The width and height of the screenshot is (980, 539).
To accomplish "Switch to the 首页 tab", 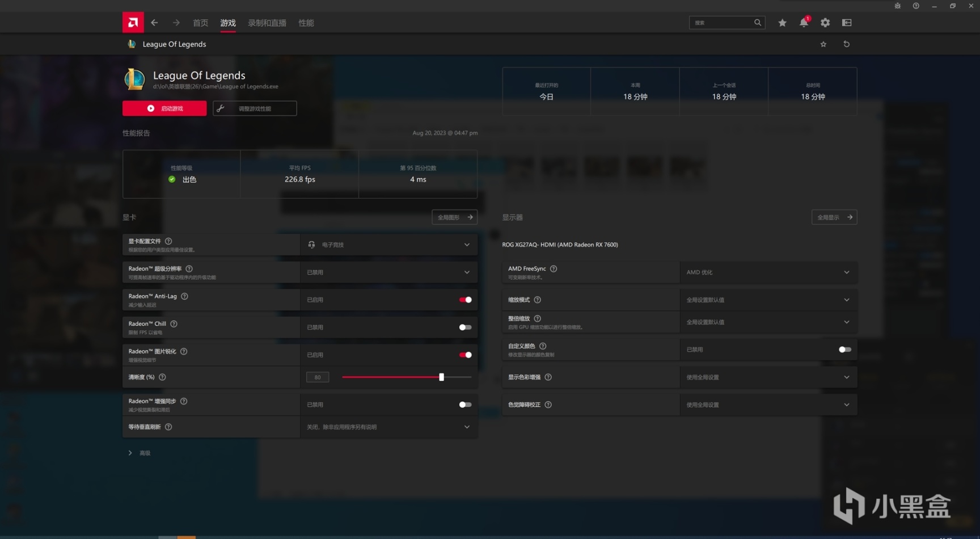I will 200,23.
